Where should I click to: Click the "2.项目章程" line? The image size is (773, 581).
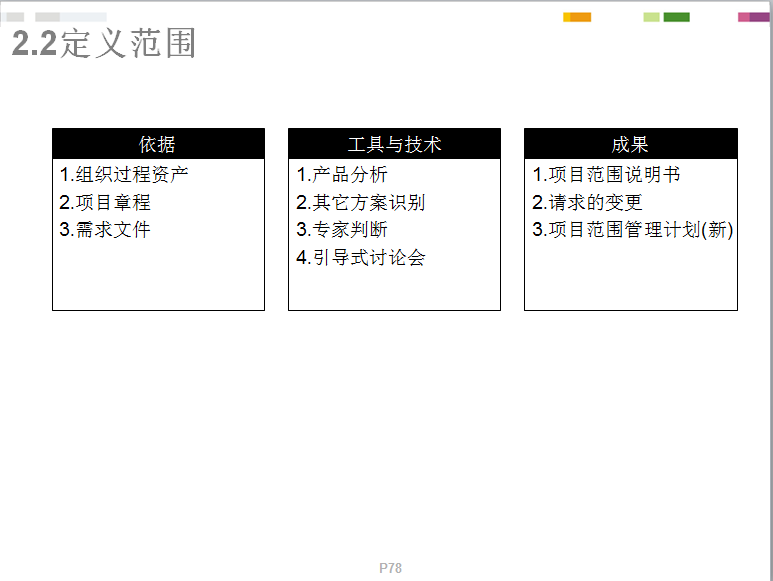[105, 202]
